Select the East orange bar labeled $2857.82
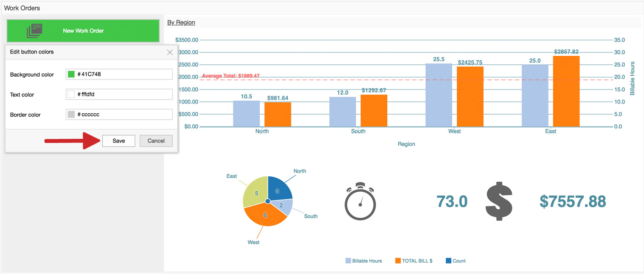The image size is (644, 274). tap(566, 91)
